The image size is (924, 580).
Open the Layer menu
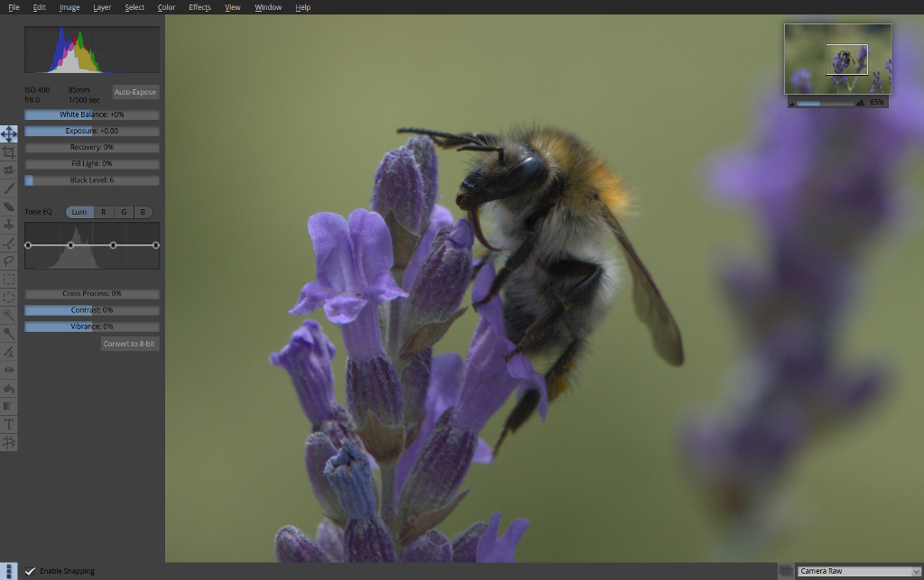pyautogui.click(x=102, y=7)
